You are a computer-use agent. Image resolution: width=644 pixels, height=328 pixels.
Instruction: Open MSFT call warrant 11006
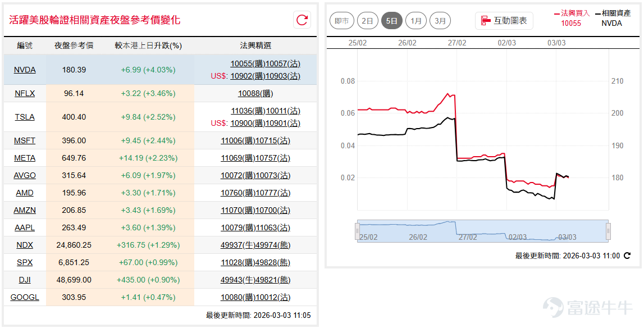238,140
